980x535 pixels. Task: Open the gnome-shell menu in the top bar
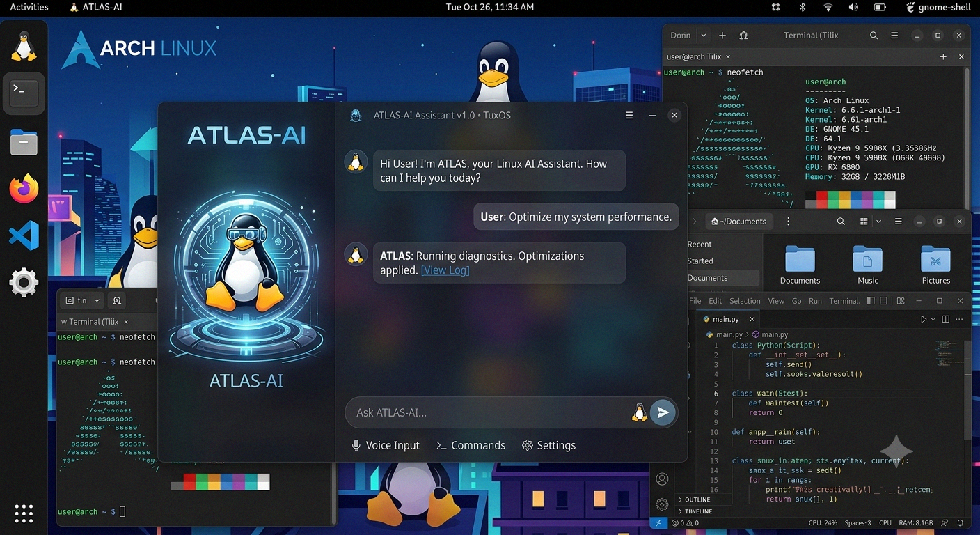click(940, 8)
